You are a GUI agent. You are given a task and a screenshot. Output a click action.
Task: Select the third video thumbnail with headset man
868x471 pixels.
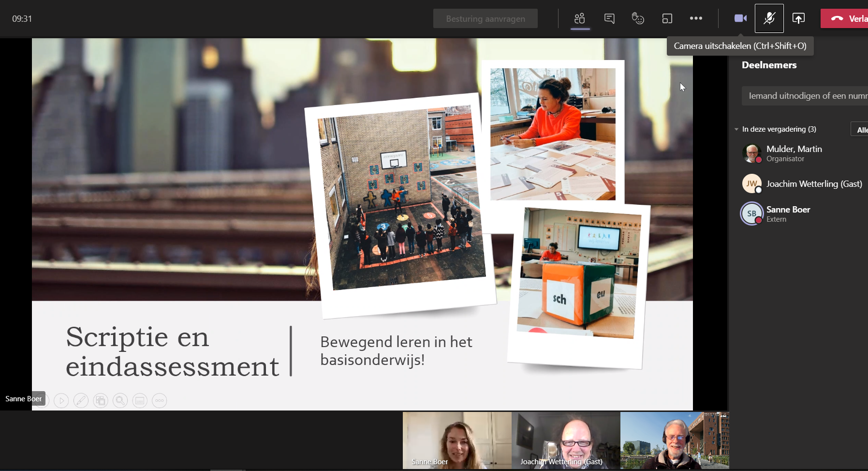point(675,440)
